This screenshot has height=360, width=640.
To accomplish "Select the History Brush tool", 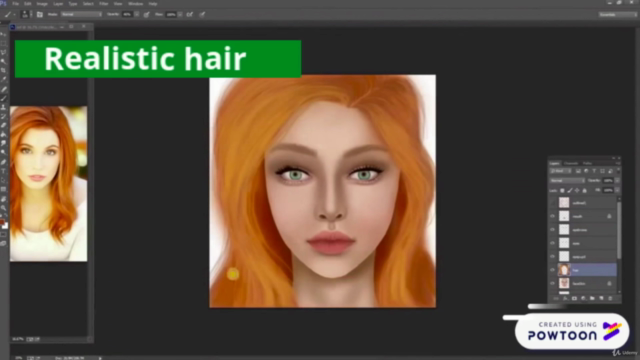I will click(4, 116).
